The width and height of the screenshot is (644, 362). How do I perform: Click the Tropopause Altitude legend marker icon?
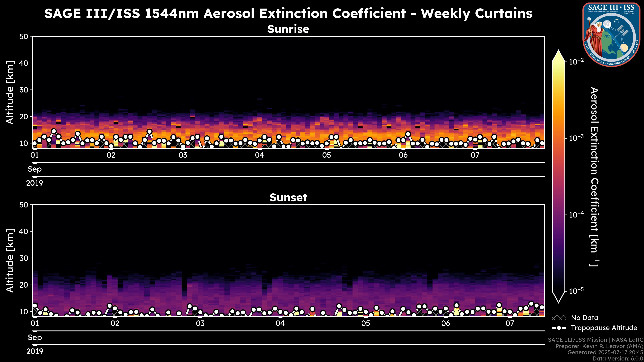pyautogui.click(x=559, y=328)
